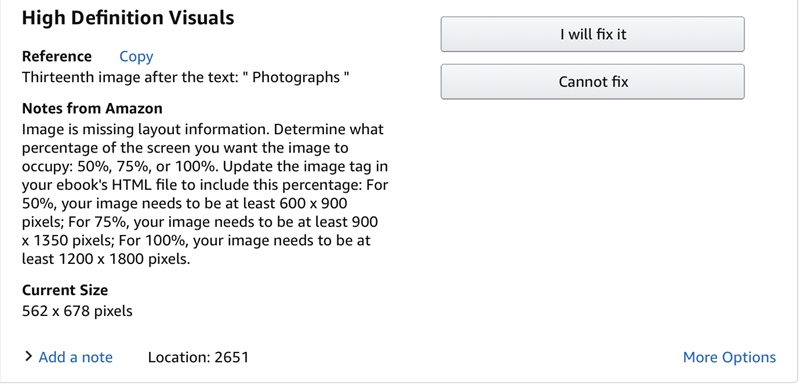Open the Add a note link

pyautogui.click(x=76, y=357)
